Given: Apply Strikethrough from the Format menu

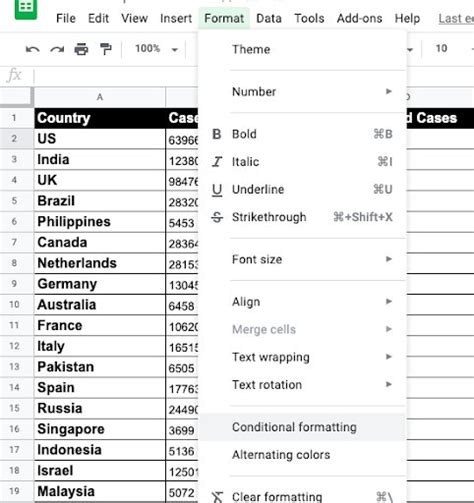Looking at the screenshot, I should (302, 217).
